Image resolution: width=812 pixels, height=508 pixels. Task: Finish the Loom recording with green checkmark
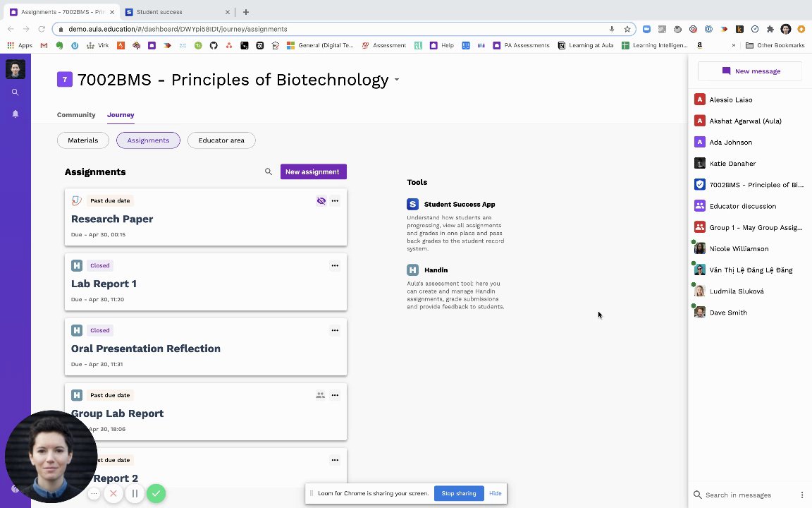pos(156,493)
